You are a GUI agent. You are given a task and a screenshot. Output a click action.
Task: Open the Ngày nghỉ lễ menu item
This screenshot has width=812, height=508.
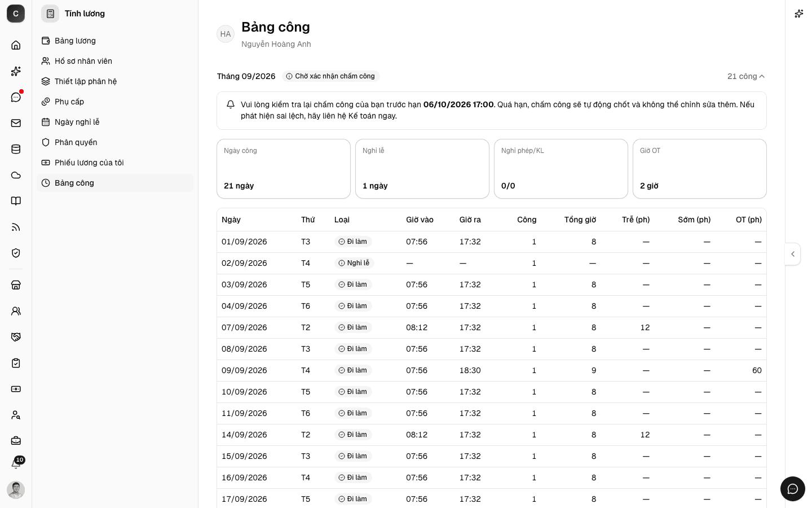pos(115,122)
